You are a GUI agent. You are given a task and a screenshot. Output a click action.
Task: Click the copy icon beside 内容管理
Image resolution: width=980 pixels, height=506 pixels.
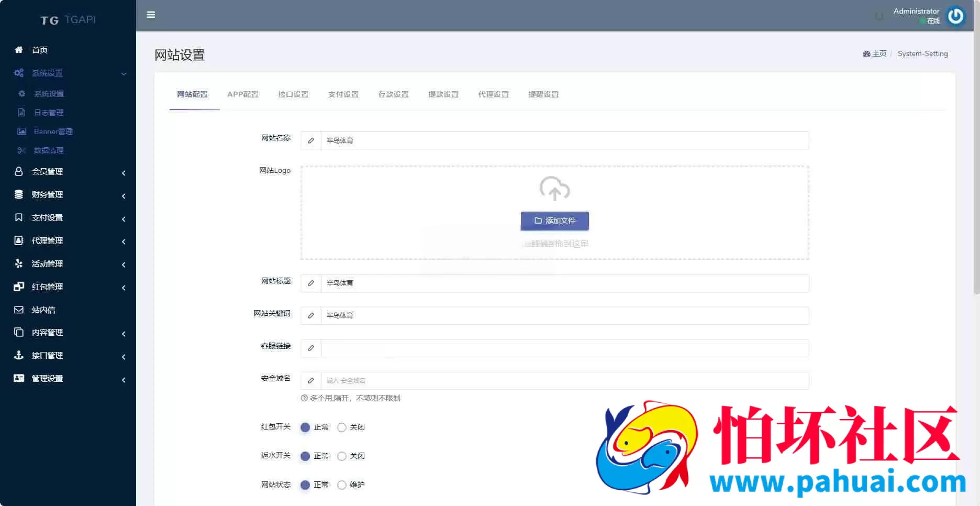[19, 332]
